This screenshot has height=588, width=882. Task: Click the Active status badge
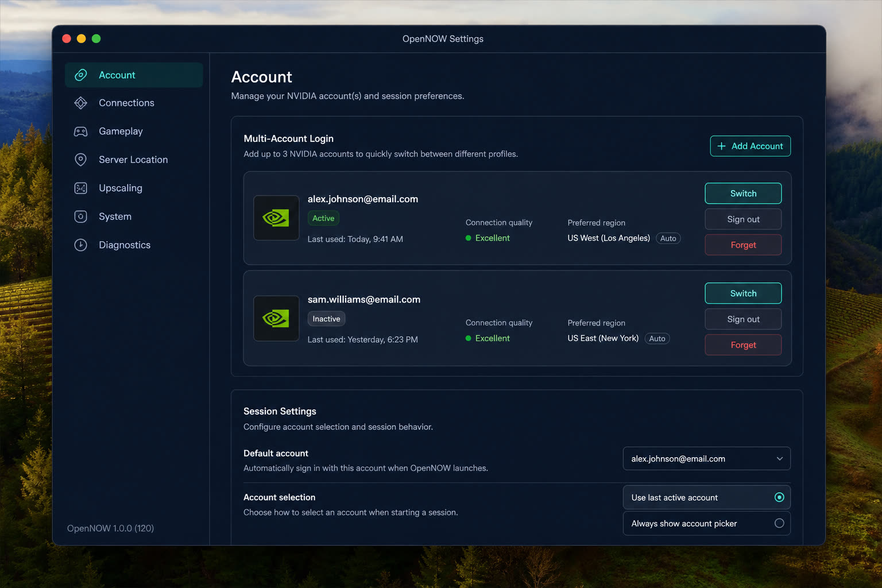(x=323, y=218)
